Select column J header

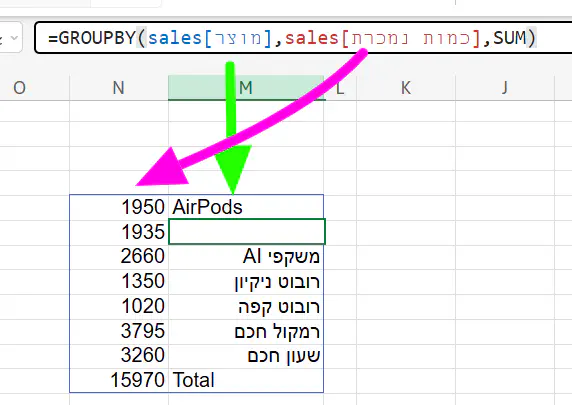click(x=505, y=88)
